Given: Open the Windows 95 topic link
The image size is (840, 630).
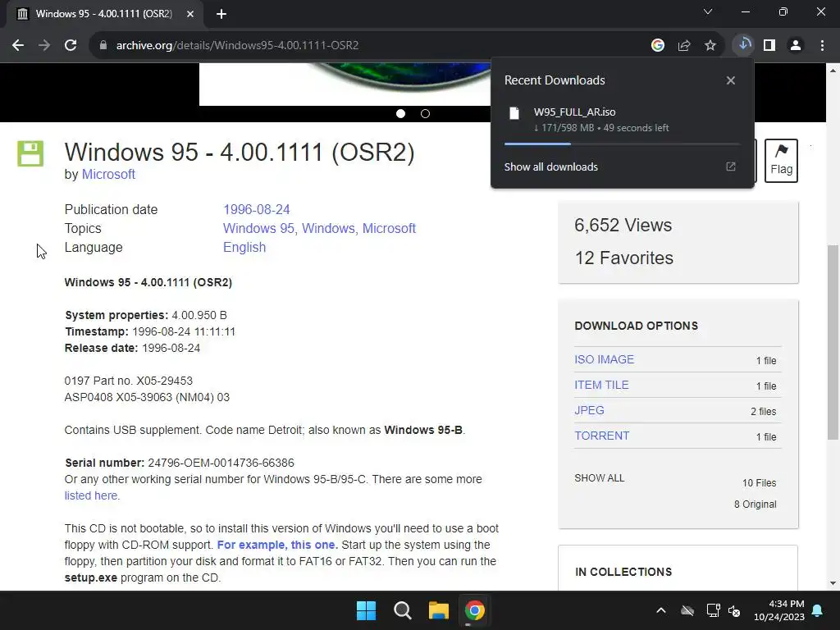Looking at the screenshot, I should [258, 228].
